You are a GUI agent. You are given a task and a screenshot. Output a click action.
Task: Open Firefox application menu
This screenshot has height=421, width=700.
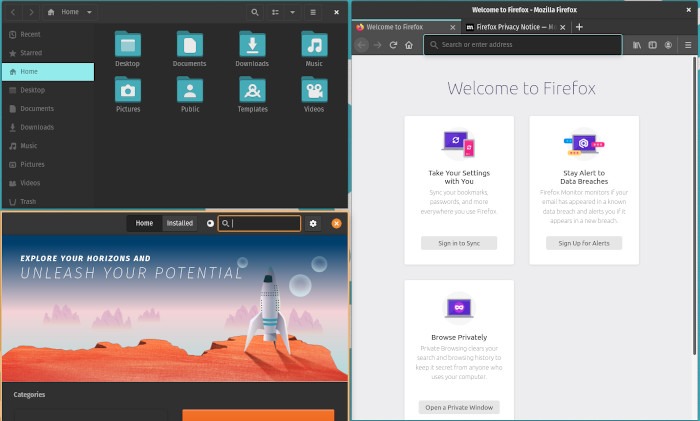pos(688,45)
